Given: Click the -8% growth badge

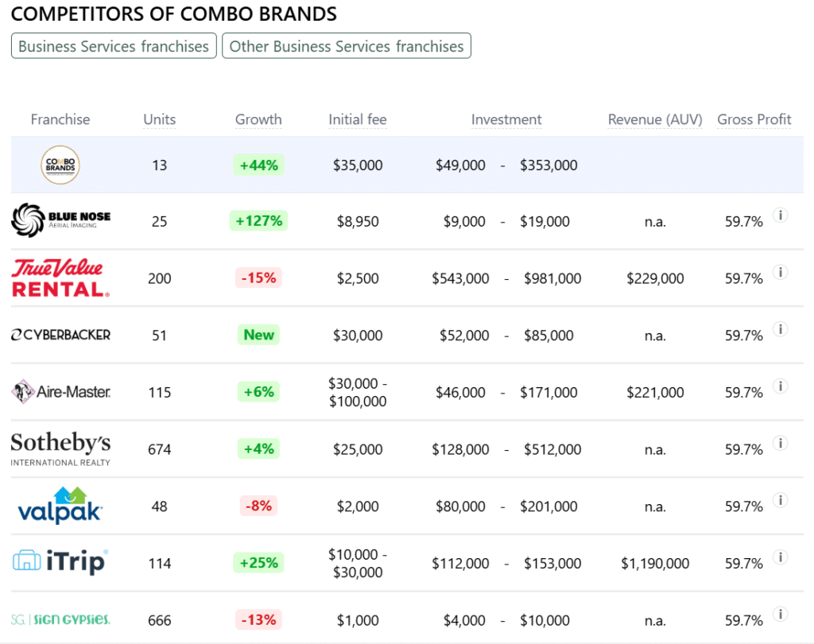Looking at the screenshot, I should tap(258, 506).
